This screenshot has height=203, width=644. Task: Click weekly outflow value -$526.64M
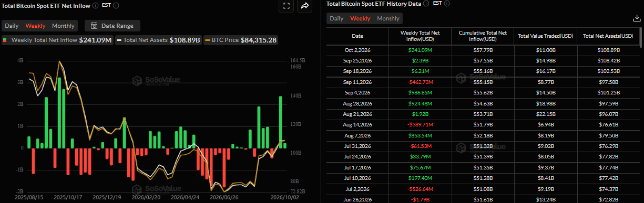[x=420, y=188]
